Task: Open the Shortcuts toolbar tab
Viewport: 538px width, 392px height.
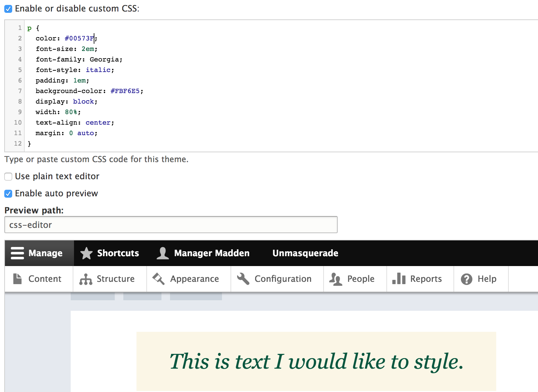Action: [x=118, y=253]
